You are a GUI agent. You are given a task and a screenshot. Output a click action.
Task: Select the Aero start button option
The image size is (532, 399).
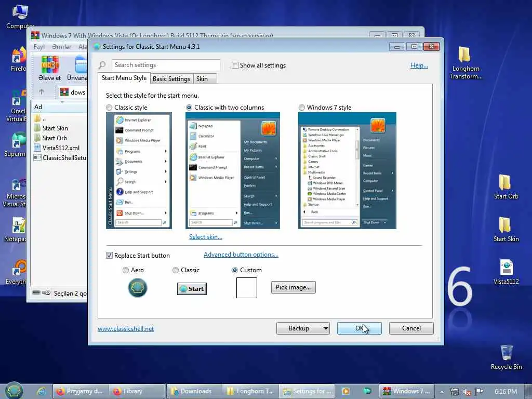point(126,270)
